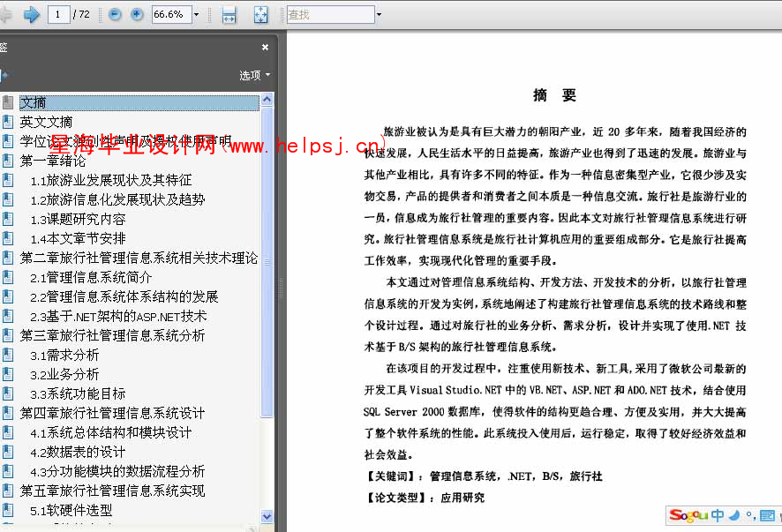Click bookmark icon beside 英文文摘
Viewport: 782px width, 532px height.
(7, 122)
